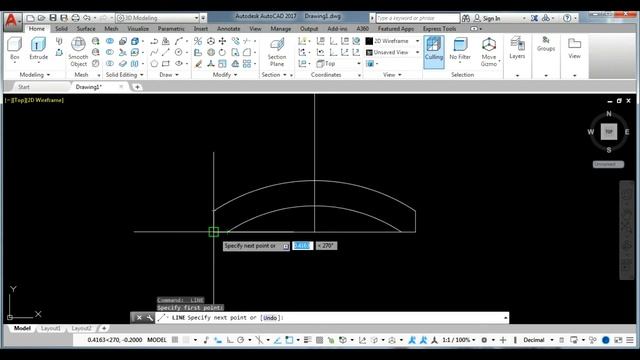Toggle snap mode in status bar
The width and height of the screenshot is (640, 360).
pyautogui.click(x=187, y=340)
